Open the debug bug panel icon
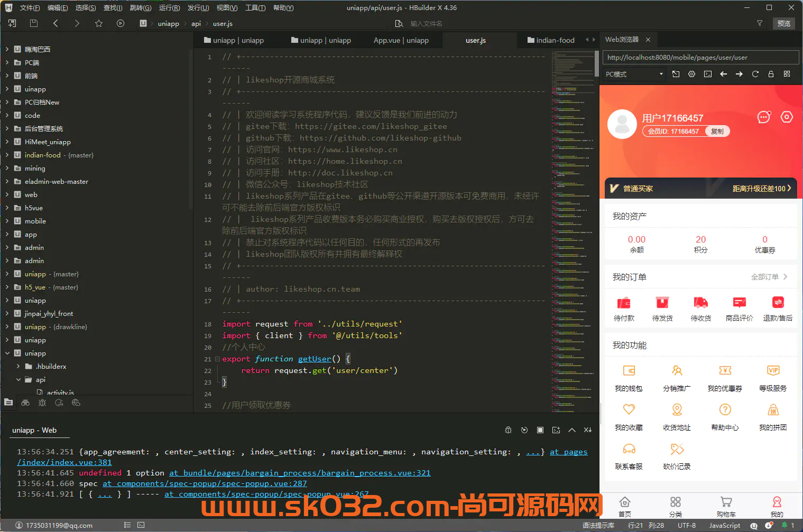Viewport: 803px width, 532px height. pos(42,403)
